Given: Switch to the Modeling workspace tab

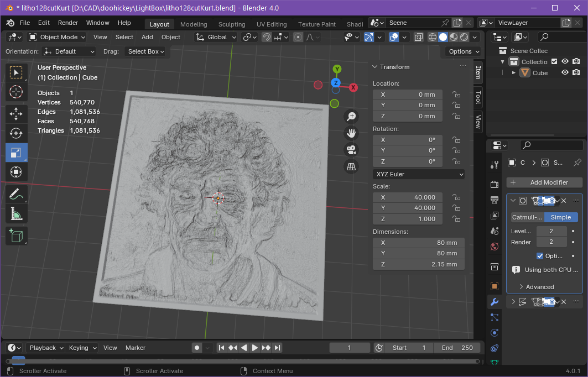Looking at the screenshot, I should pyautogui.click(x=194, y=24).
